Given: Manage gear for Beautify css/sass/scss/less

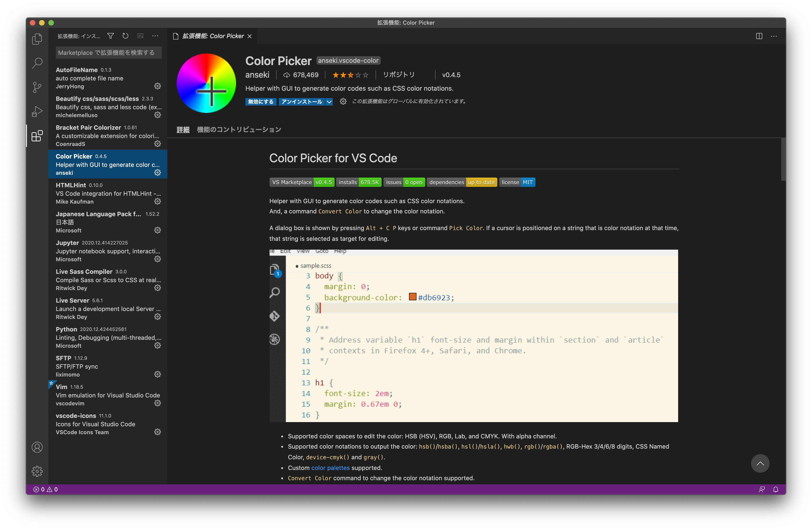Looking at the screenshot, I should (157, 115).
